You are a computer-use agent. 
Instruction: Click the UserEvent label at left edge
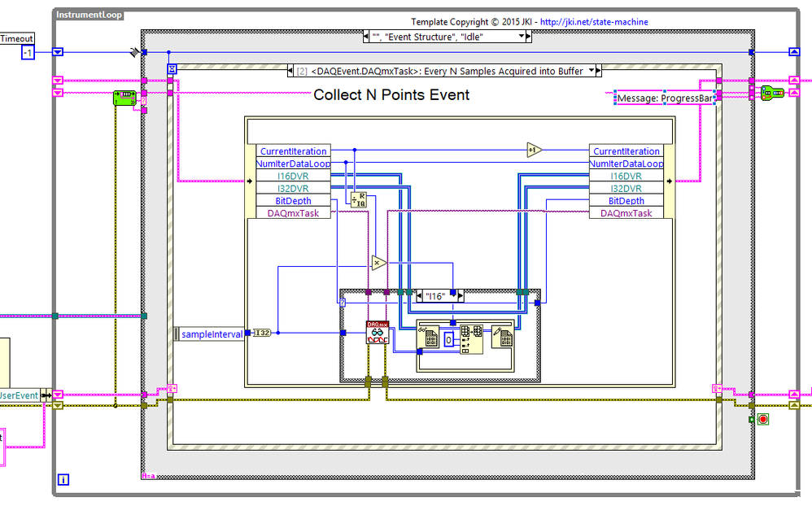point(19,395)
